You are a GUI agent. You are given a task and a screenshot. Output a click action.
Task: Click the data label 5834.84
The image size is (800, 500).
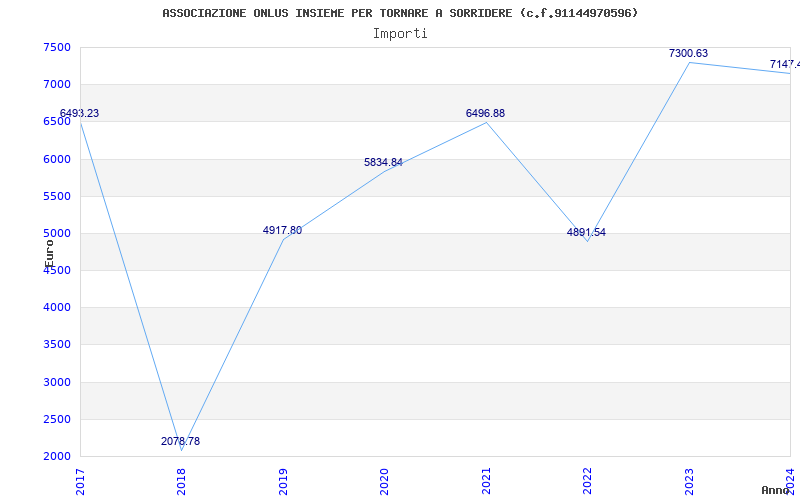pos(383,163)
